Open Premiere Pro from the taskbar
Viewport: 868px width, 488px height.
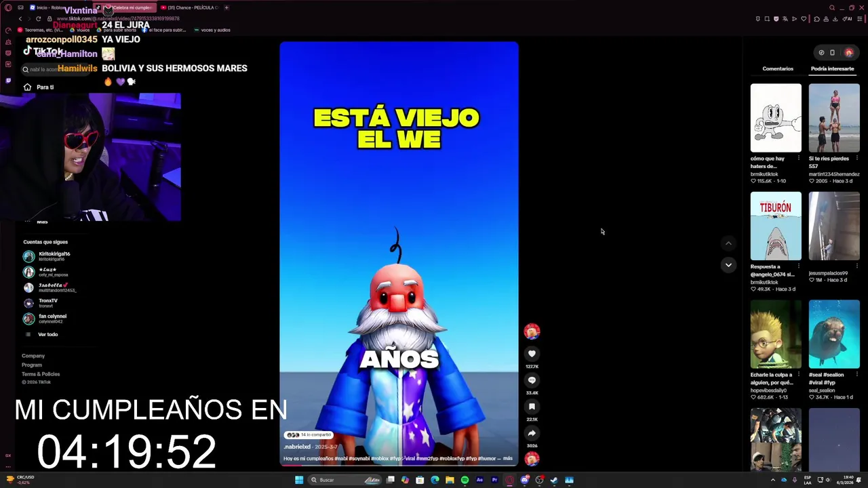(494, 480)
